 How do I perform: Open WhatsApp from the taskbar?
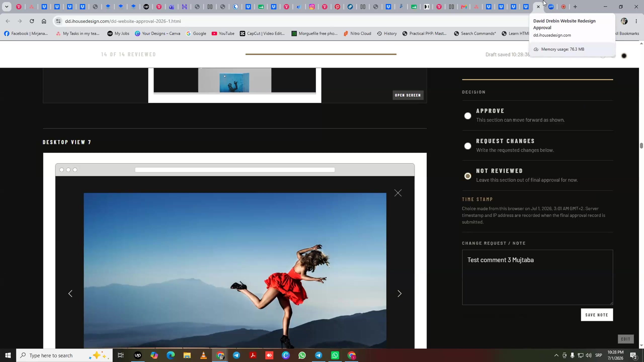[x=302, y=355]
